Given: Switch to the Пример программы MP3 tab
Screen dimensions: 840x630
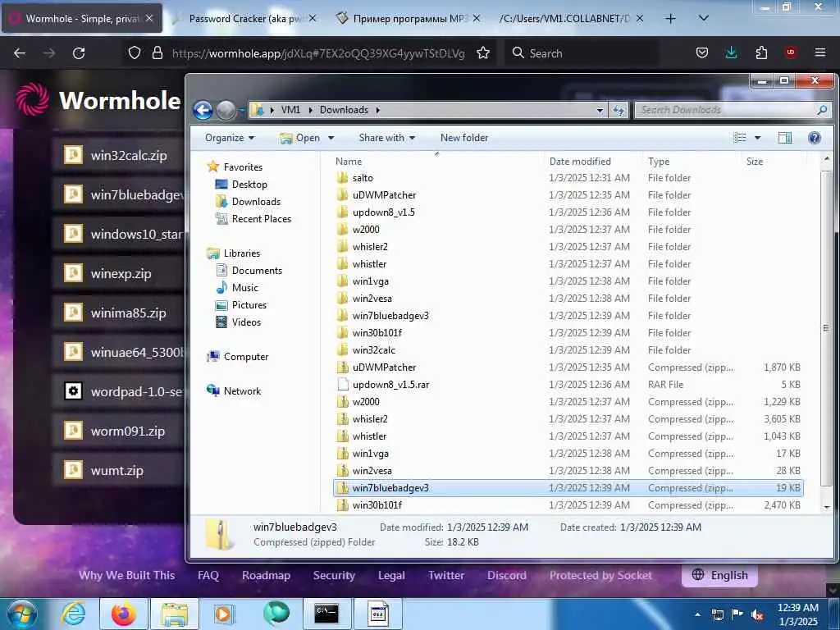Looking at the screenshot, I should click(x=409, y=19).
